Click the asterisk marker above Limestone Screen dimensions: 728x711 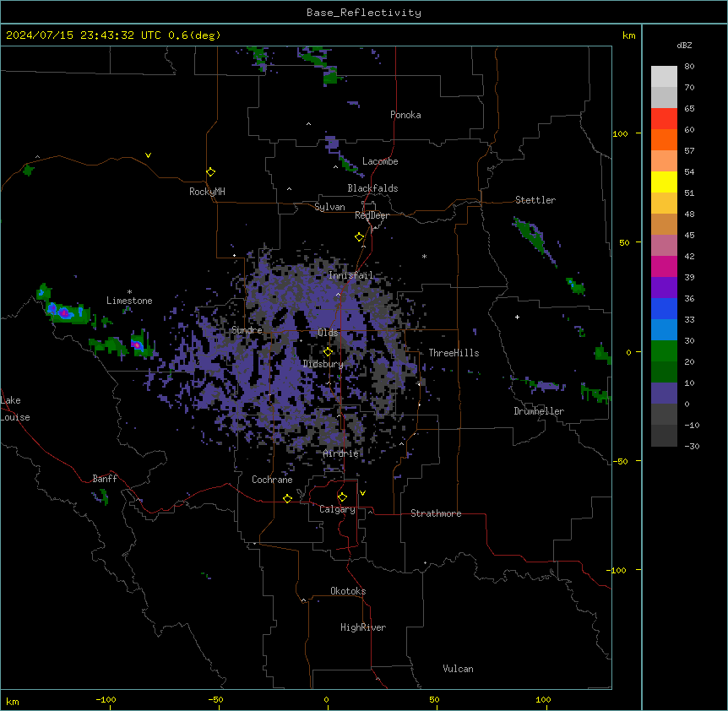(129, 292)
